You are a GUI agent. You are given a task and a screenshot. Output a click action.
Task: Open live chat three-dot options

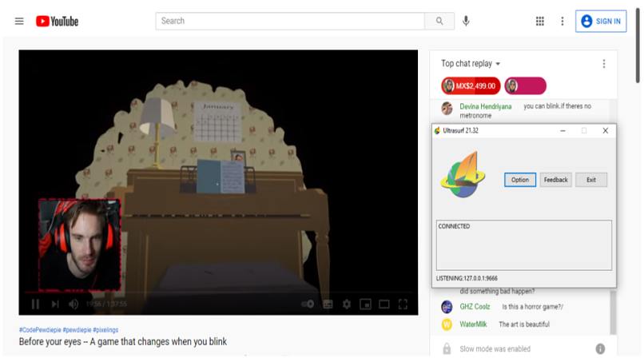coord(604,64)
